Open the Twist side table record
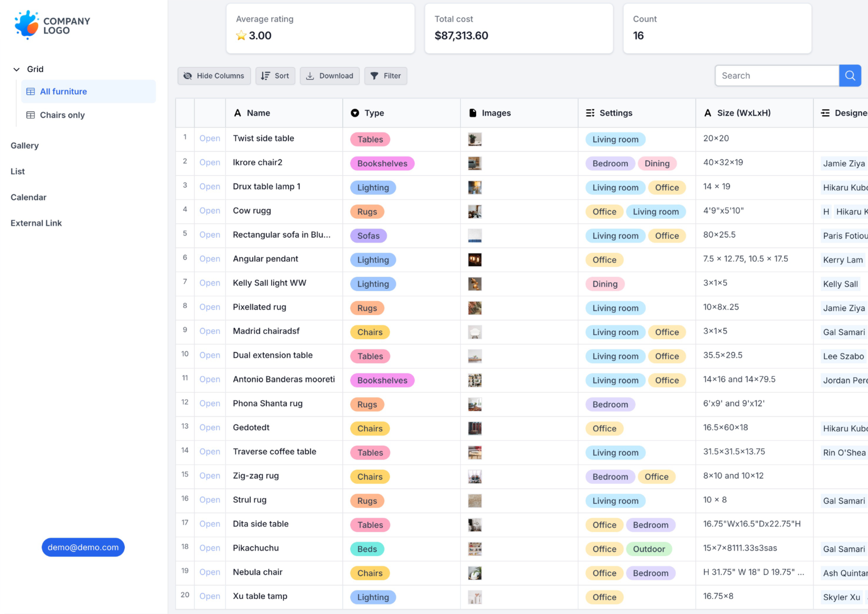 [210, 138]
